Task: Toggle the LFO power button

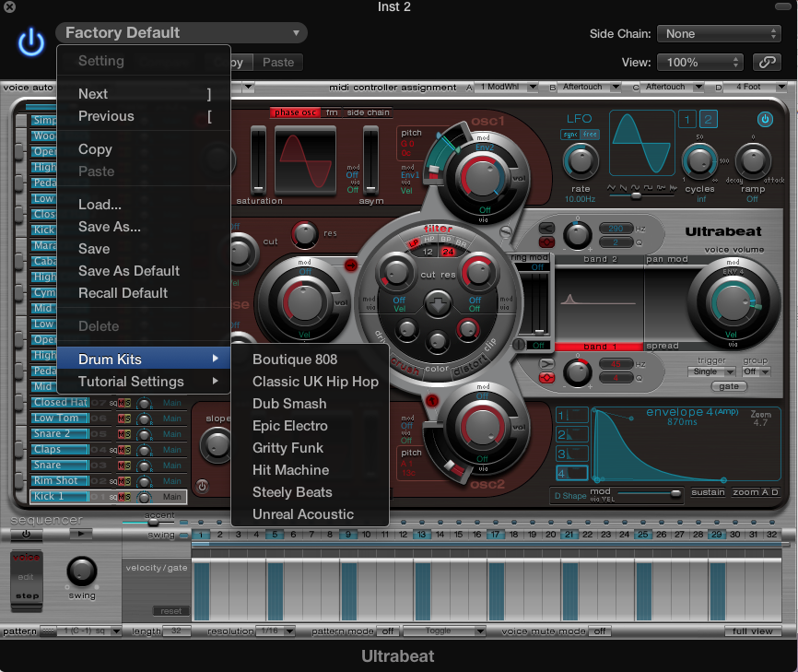Action: (765, 120)
